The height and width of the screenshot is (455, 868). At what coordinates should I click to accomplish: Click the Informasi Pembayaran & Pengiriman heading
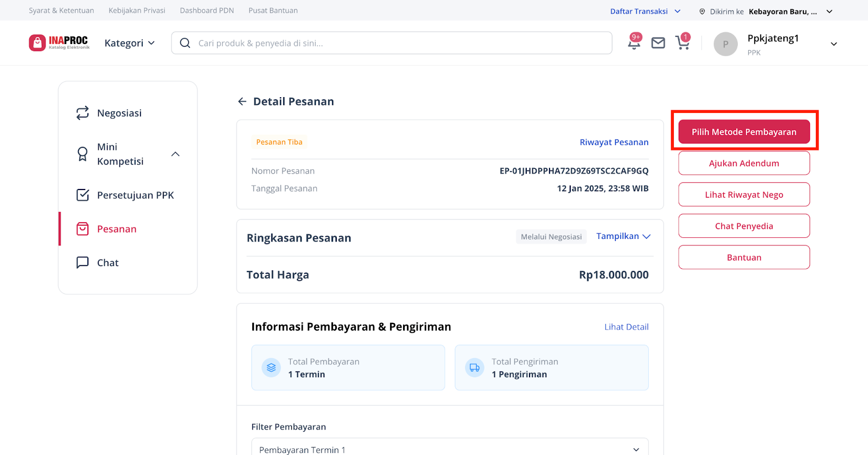tap(351, 327)
